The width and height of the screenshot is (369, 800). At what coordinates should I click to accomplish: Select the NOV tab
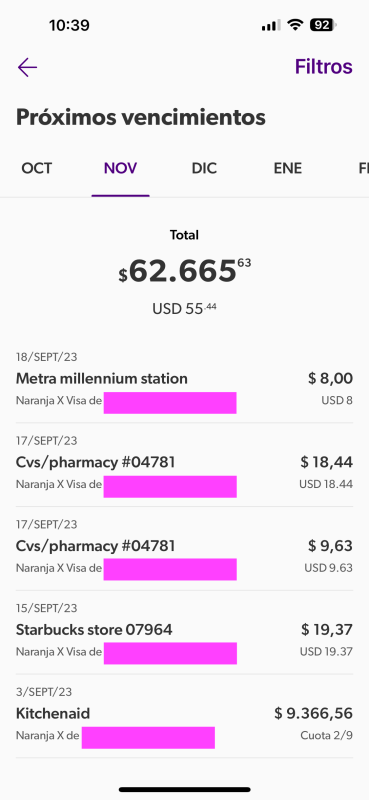pos(120,168)
